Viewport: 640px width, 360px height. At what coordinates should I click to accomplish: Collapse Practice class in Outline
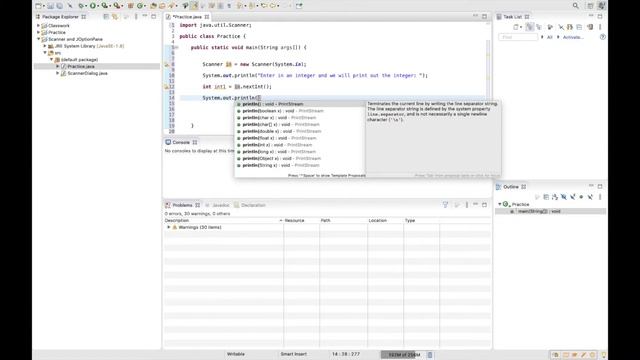coord(500,204)
